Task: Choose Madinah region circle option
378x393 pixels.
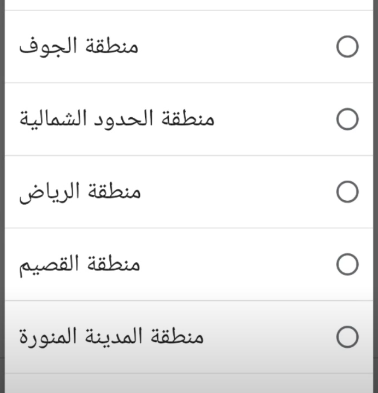Action: [347, 337]
